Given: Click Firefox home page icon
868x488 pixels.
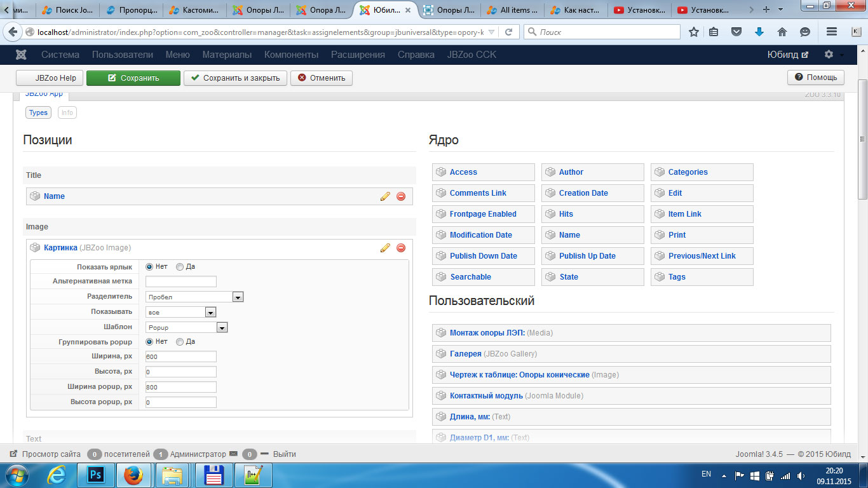Looking at the screenshot, I should (x=782, y=32).
